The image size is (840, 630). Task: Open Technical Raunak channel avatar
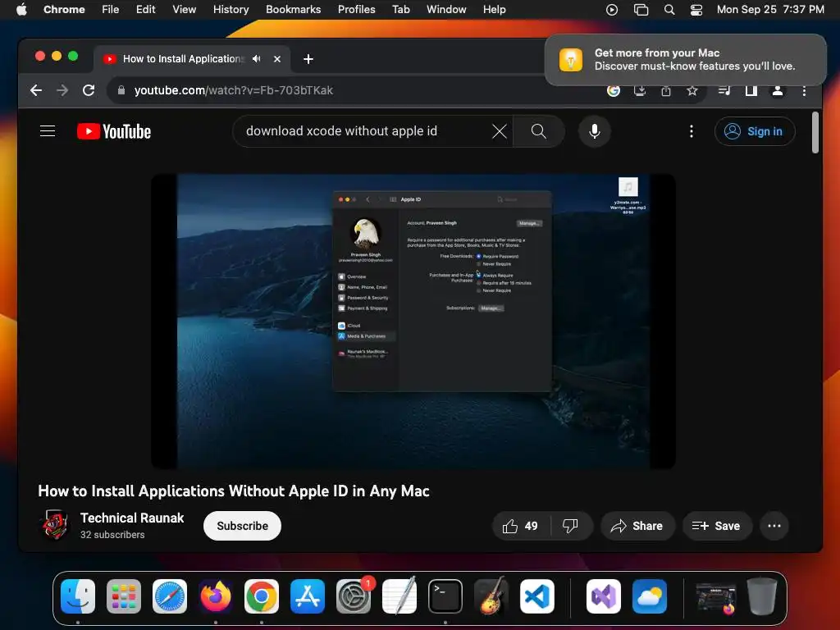click(x=54, y=525)
